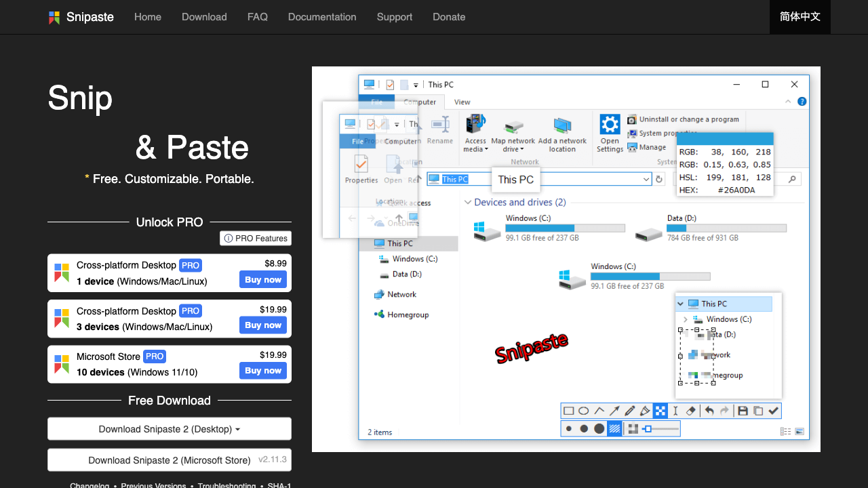Pick the Pencil drawing tool
The width and height of the screenshot is (868, 488).
(x=629, y=411)
